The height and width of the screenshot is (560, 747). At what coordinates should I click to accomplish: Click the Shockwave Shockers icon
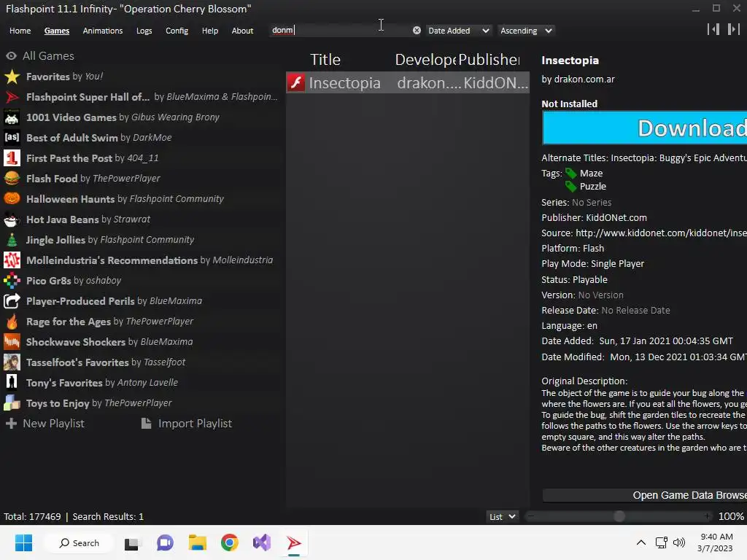12,342
